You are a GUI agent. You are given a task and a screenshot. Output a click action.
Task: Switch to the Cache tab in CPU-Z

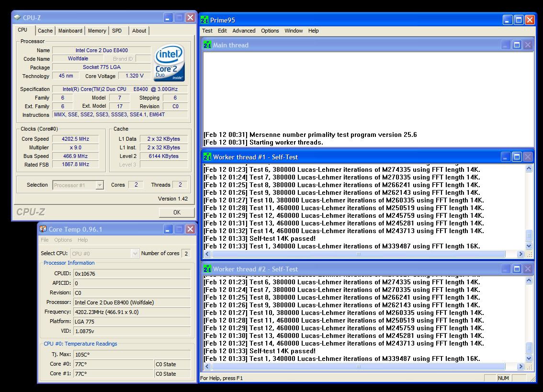[45, 31]
